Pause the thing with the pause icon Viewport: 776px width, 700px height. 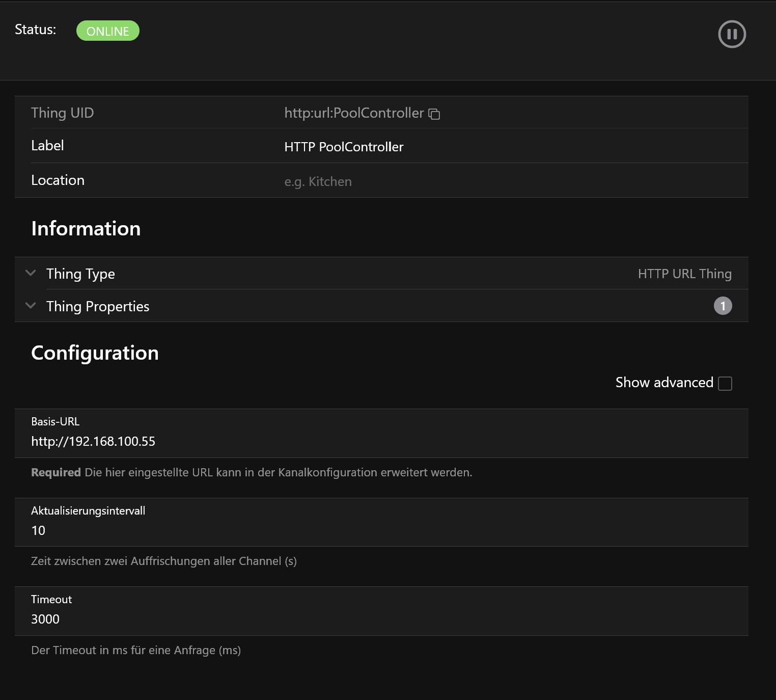pyautogui.click(x=732, y=34)
